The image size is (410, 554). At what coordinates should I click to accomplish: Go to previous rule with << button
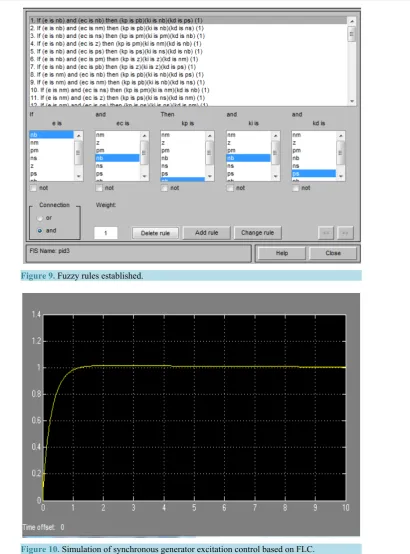point(326,233)
